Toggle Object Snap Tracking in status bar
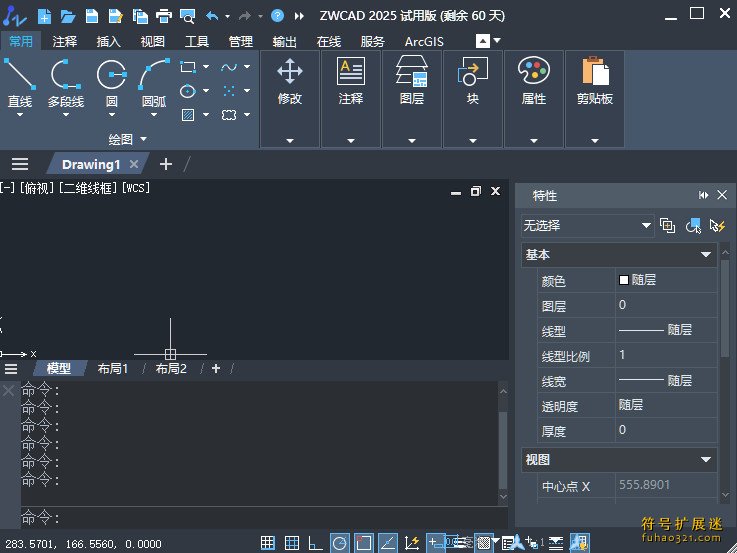 click(388, 543)
